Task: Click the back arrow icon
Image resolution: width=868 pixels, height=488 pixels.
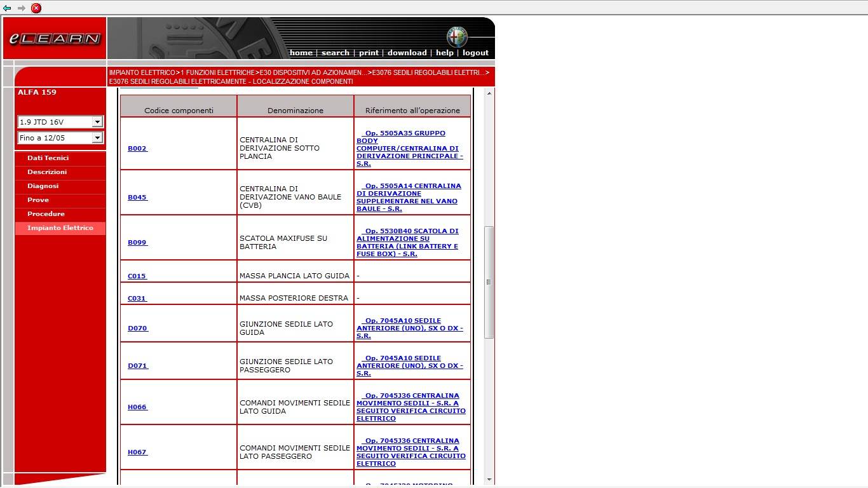Action: tap(7, 8)
